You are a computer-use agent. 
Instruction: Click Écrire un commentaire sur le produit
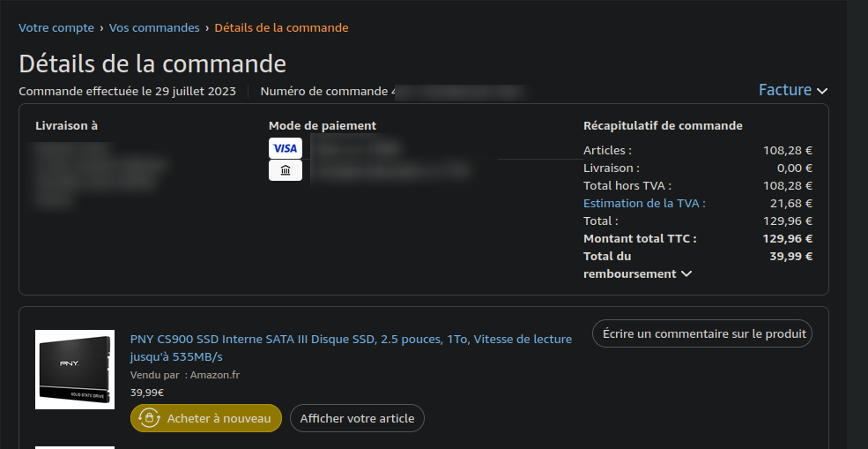[702, 333]
